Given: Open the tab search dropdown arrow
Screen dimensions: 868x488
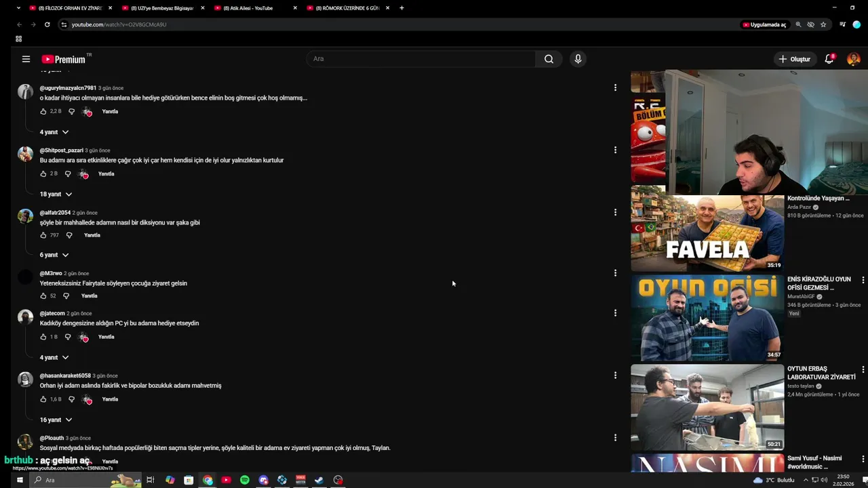Looking at the screenshot, I should (18, 8).
